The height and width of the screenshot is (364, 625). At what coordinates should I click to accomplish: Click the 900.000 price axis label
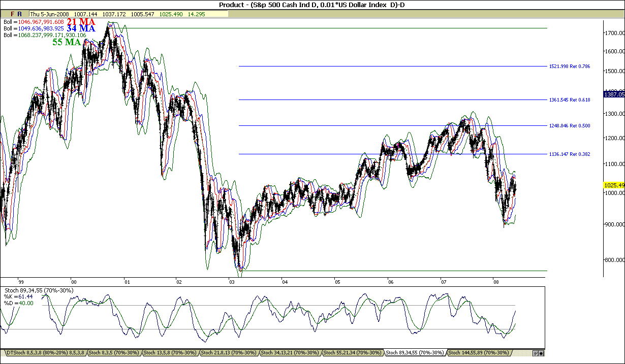(x=614, y=225)
